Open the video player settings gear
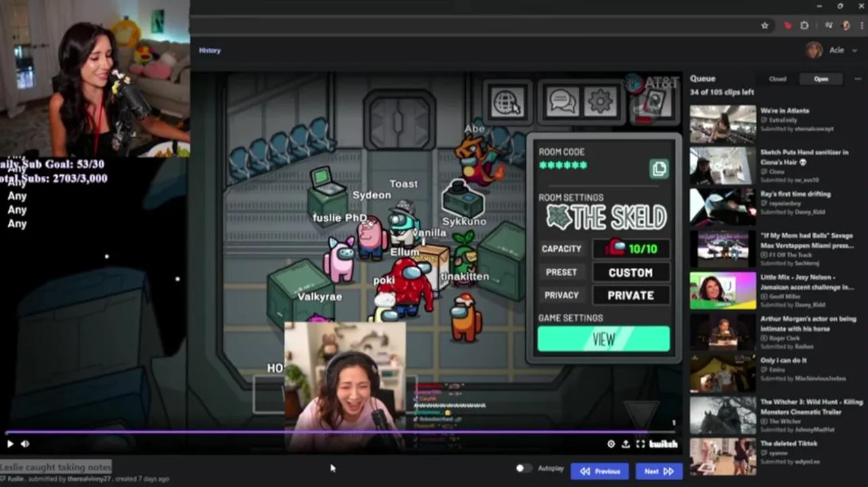868x487 pixels. click(611, 444)
